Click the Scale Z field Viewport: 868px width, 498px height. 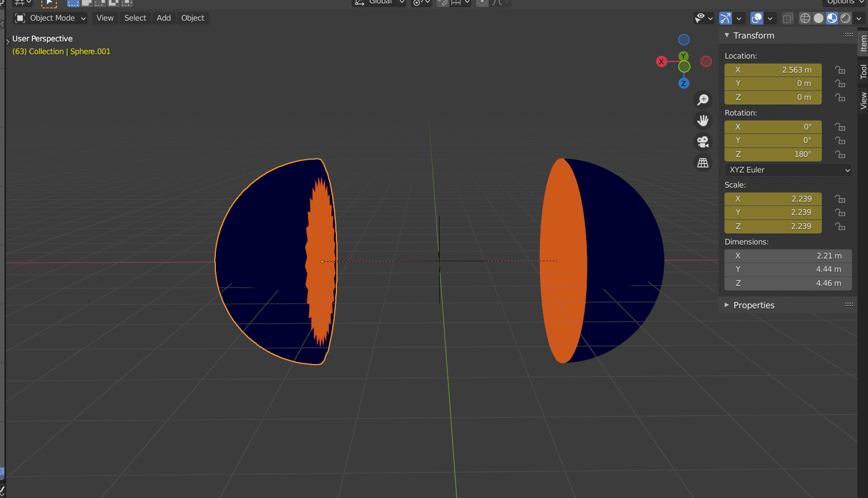[x=773, y=226]
